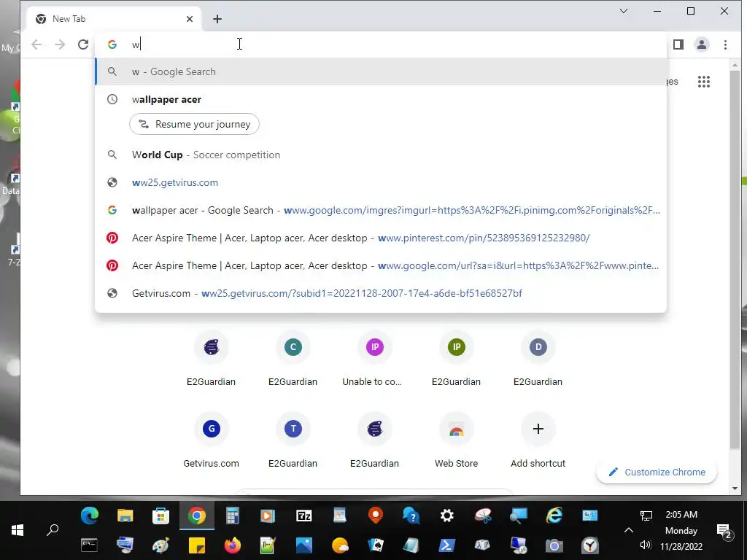Open the Chrome profile avatar menu
This screenshot has width=747, height=560.
(x=701, y=44)
